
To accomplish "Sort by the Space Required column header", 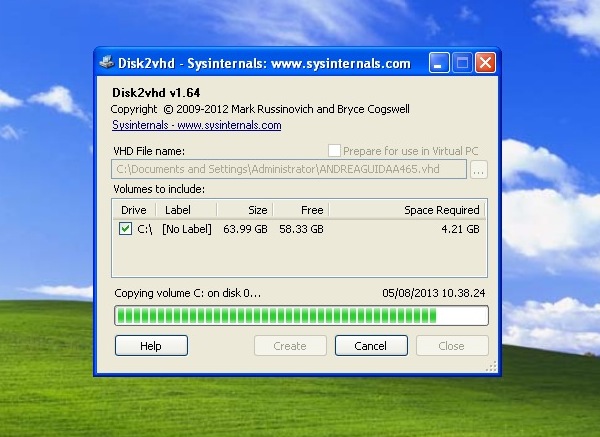I will click(x=407, y=210).
